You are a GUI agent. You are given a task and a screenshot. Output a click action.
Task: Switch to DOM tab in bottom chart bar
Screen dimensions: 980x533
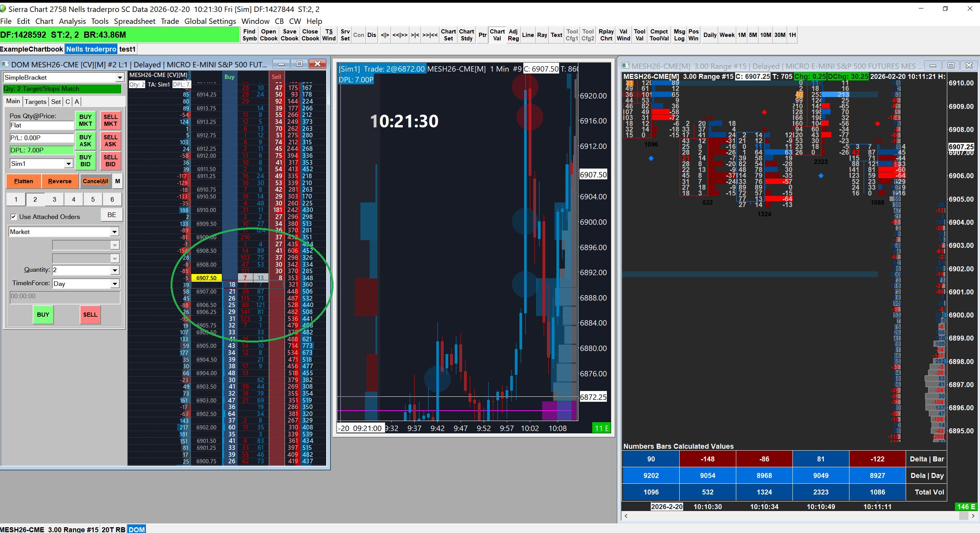[137, 529]
